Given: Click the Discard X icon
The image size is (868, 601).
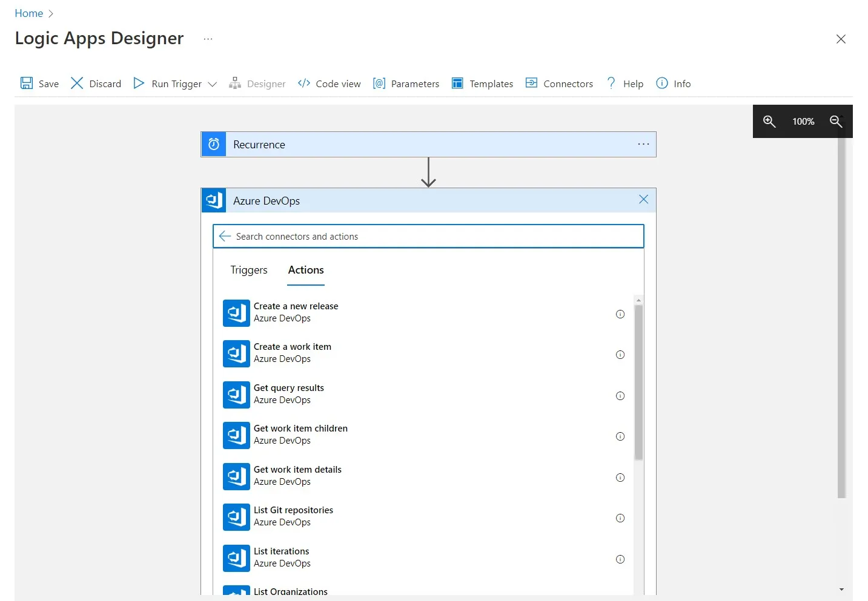Looking at the screenshot, I should click(77, 83).
